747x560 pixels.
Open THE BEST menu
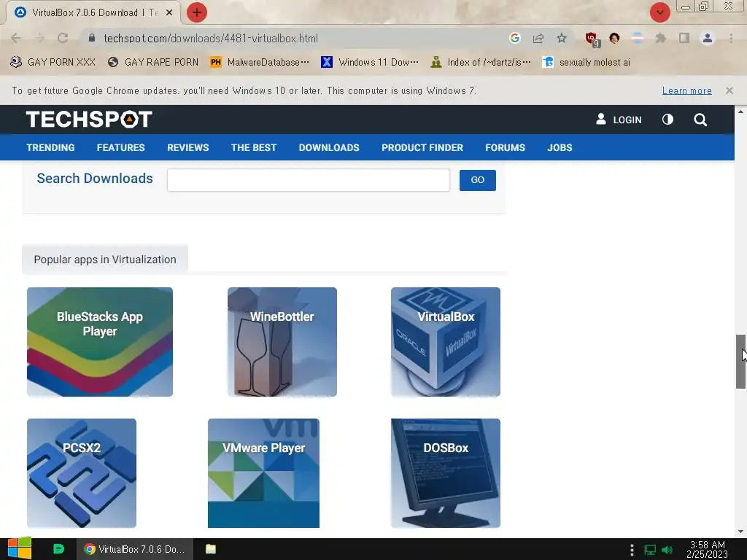point(253,147)
